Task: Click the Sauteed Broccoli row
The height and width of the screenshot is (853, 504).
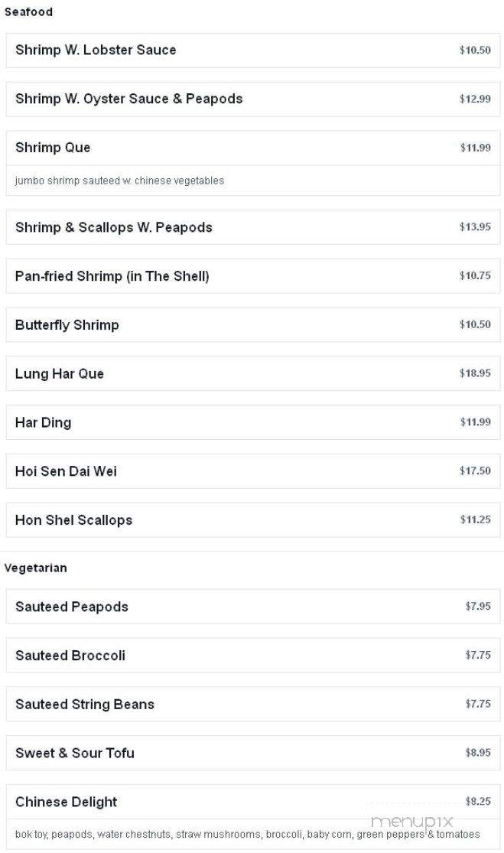Action: click(x=253, y=655)
